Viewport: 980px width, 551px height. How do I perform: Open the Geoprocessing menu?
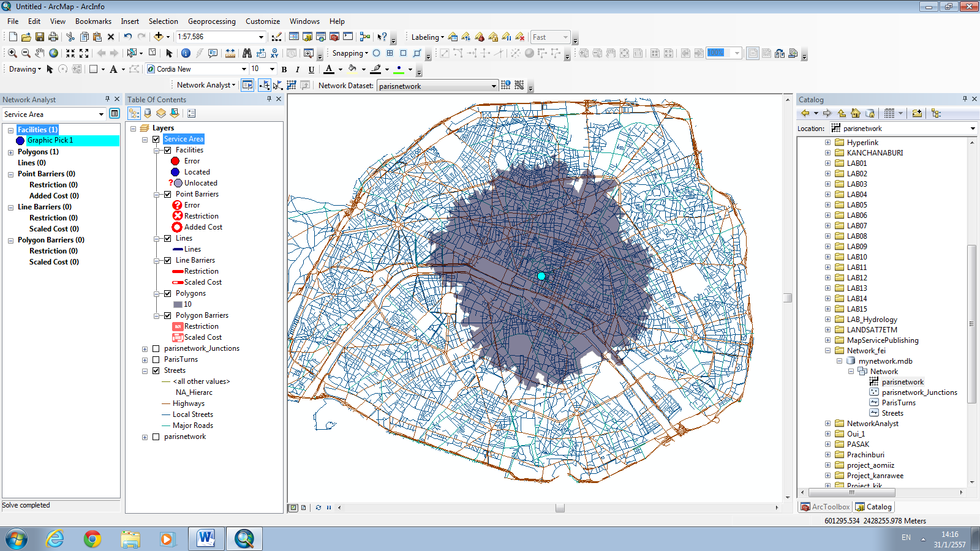click(x=211, y=21)
